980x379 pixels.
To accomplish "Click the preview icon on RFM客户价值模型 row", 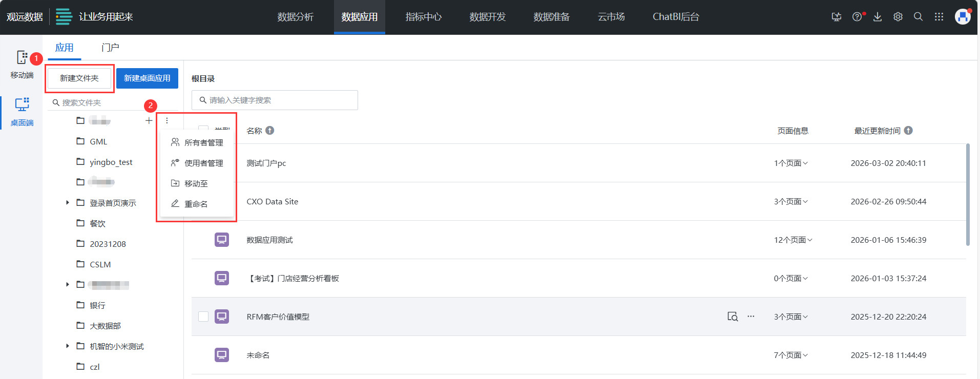I will (733, 317).
